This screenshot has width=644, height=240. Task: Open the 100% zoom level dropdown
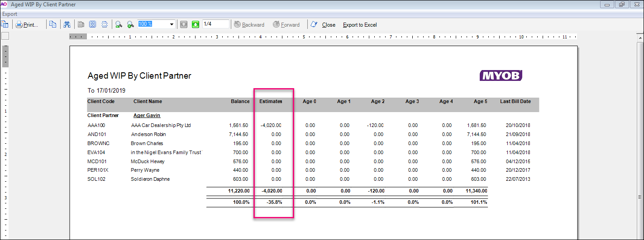[172, 24]
